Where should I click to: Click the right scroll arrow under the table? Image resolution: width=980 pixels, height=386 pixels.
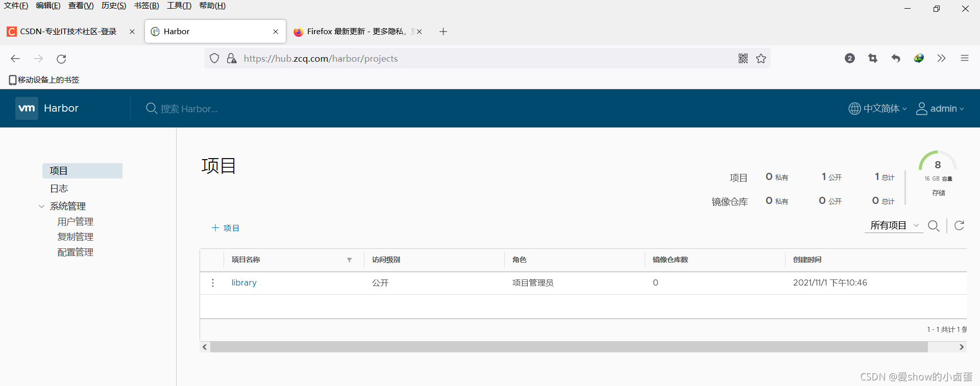(962, 347)
